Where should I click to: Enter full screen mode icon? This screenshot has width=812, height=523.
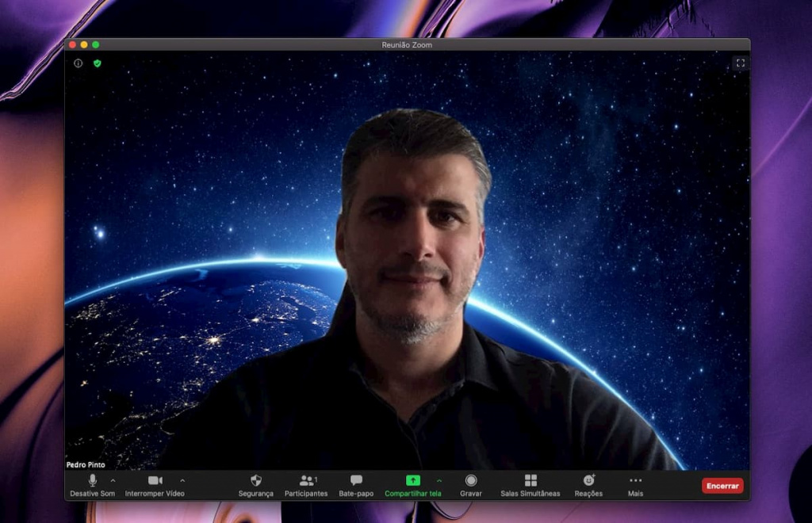point(741,63)
